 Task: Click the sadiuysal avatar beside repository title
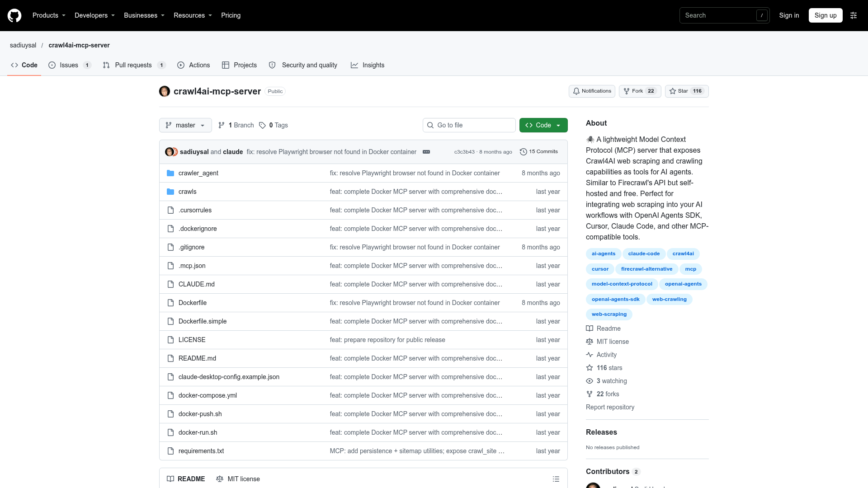pyautogui.click(x=165, y=91)
